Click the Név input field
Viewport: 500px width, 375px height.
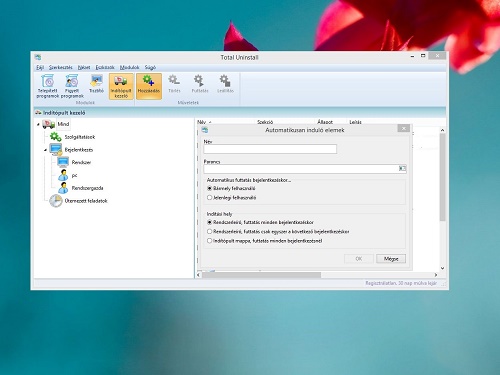point(270,149)
